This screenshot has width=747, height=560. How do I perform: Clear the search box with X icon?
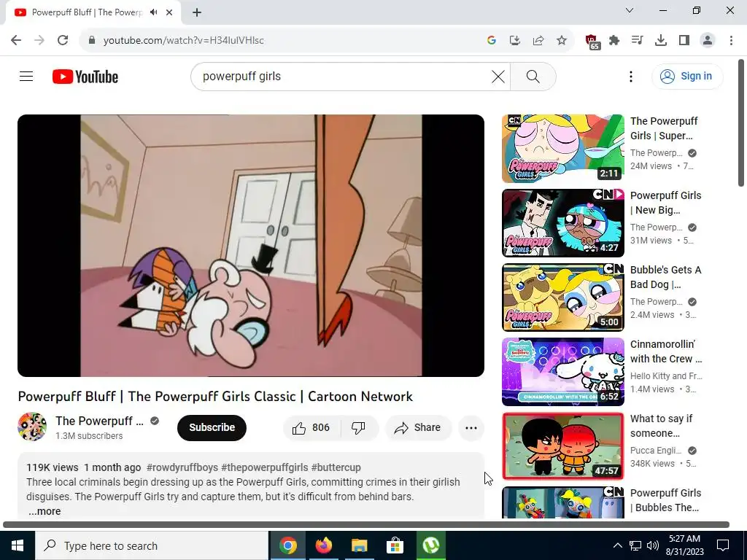click(x=498, y=76)
